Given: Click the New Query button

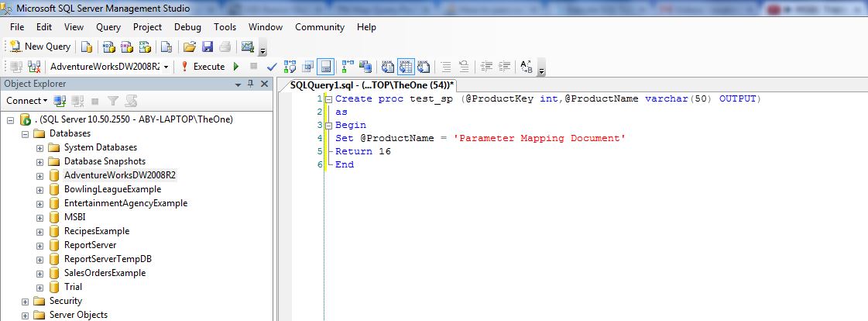Looking at the screenshot, I should pos(40,47).
